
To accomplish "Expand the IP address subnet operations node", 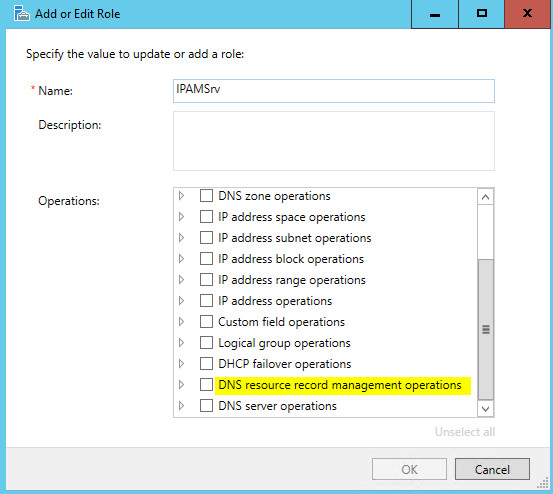I will [181, 238].
